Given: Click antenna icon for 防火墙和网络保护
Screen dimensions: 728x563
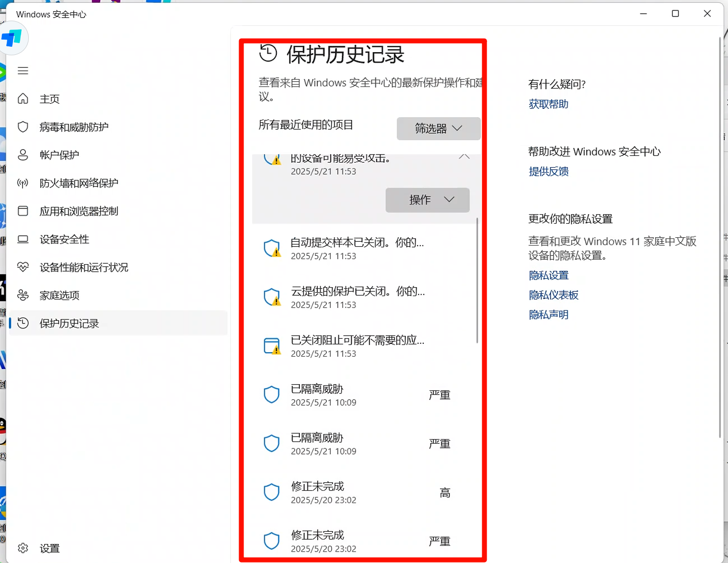Looking at the screenshot, I should [23, 183].
